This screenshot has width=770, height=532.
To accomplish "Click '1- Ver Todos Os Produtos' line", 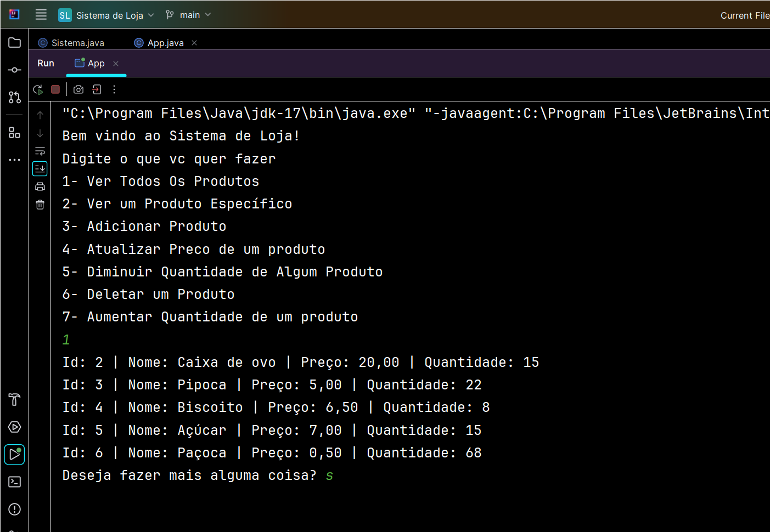I will pyautogui.click(x=161, y=182).
